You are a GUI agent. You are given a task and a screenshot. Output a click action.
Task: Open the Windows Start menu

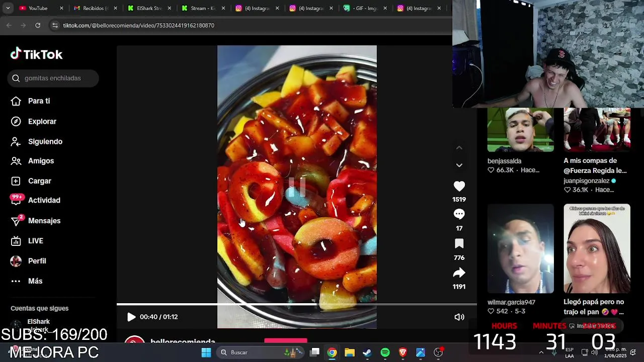(x=206, y=352)
